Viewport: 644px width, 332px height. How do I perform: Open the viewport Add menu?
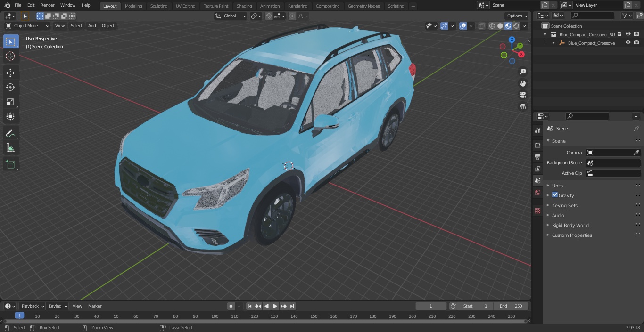pos(92,26)
